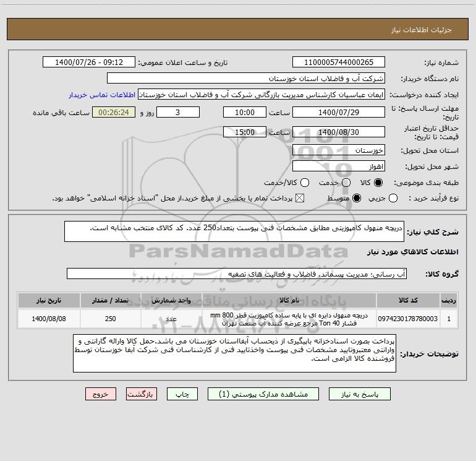Viewport: 476px width, 461px height.
Task: Choose متوسط purchase process type
Action: [x=357, y=199]
